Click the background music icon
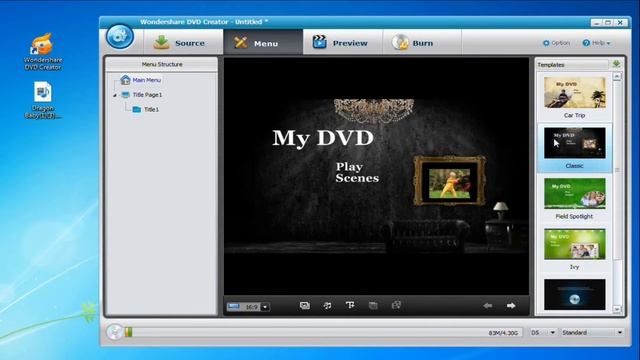640x360 pixels. coord(327,305)
